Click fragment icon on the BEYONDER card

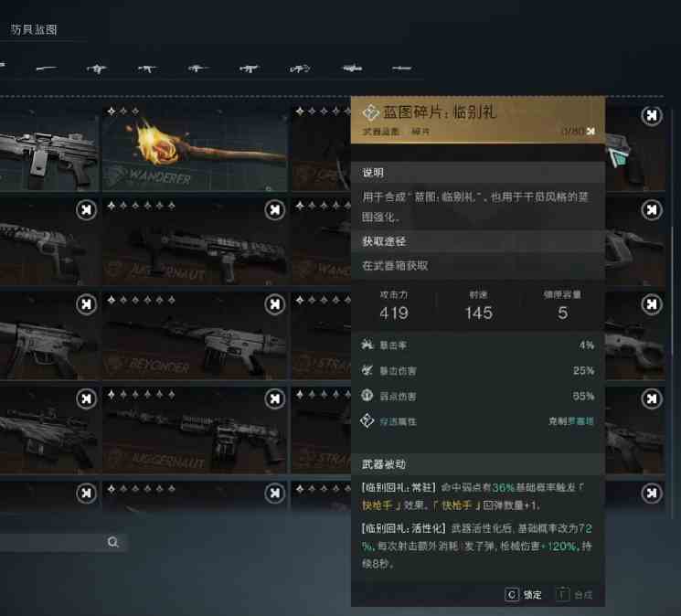pyautogui.click(x=275, y=304)
